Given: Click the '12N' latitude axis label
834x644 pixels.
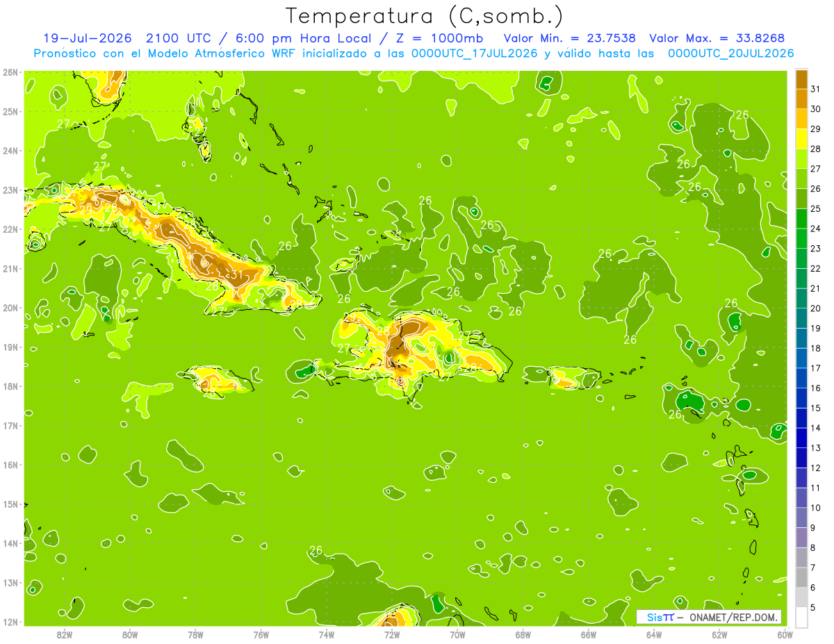Looking at the screenshot, I should (x=10, y=622).
